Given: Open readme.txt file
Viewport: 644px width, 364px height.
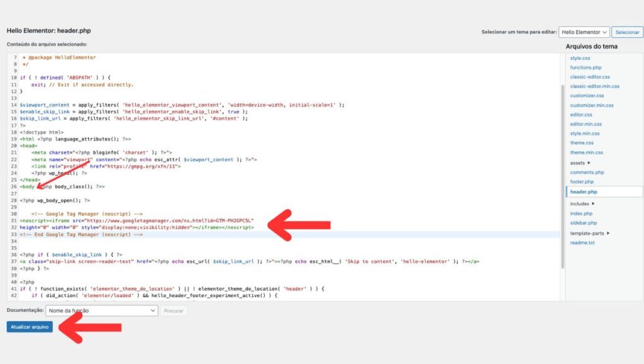Looking at the screenshot, I should click(582, 242).
